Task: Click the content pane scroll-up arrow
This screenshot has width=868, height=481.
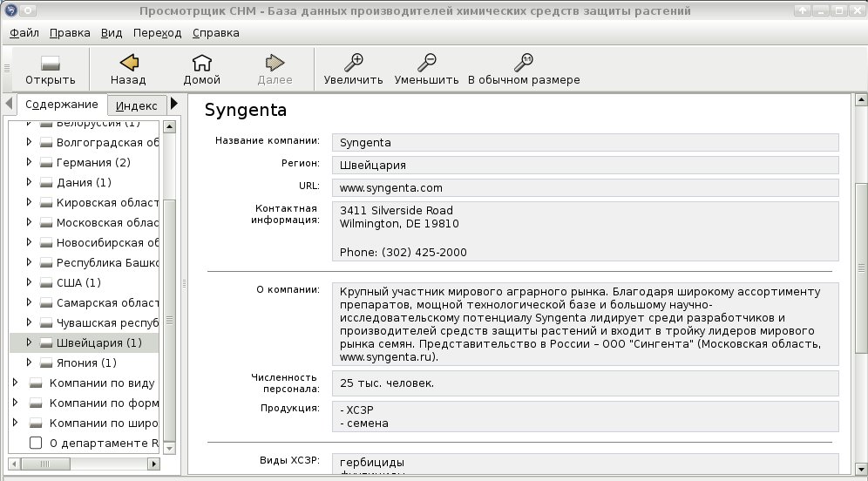Action: (861, 100)
